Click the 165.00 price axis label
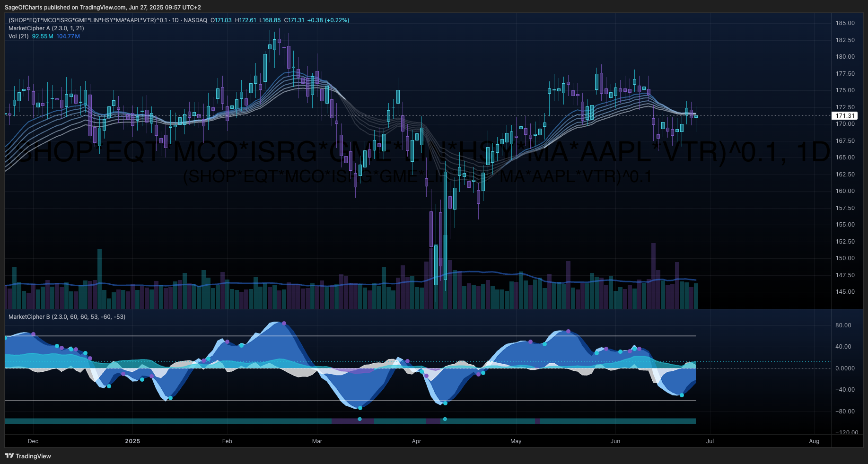Image resolution: width=868 pixels, height=464 pixels. tap(845, 158)
